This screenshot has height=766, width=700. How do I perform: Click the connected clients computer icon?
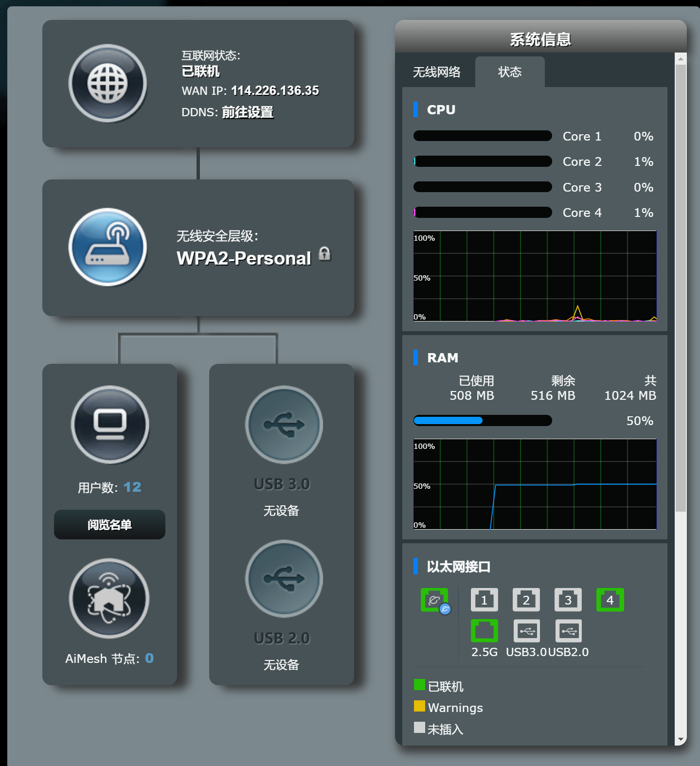(x=110, y=424)
